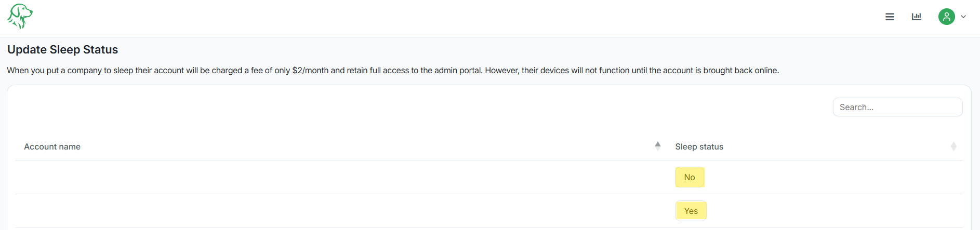Expand the chevron beside the user avatar

point(963,17)
